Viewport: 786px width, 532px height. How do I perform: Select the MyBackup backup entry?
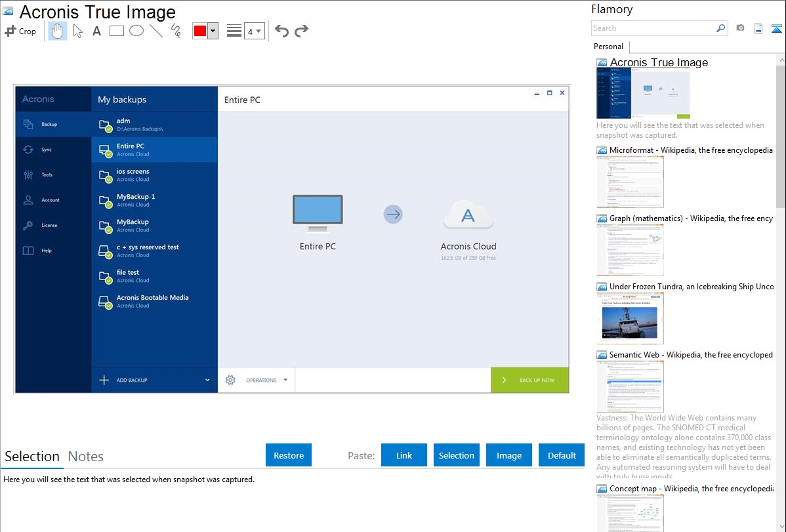[154, 225]
